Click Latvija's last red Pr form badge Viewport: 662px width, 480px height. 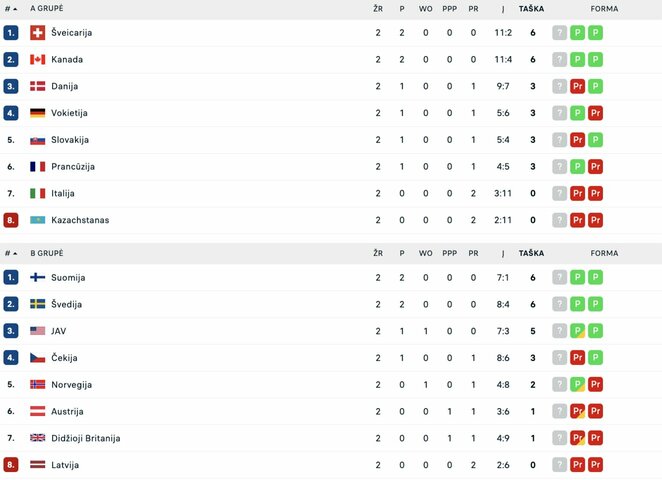(595, 465)
